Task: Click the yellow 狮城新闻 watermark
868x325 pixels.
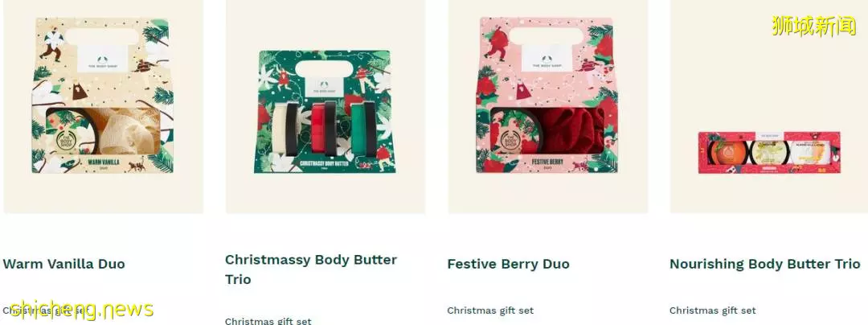Action: tap(813, 26)
